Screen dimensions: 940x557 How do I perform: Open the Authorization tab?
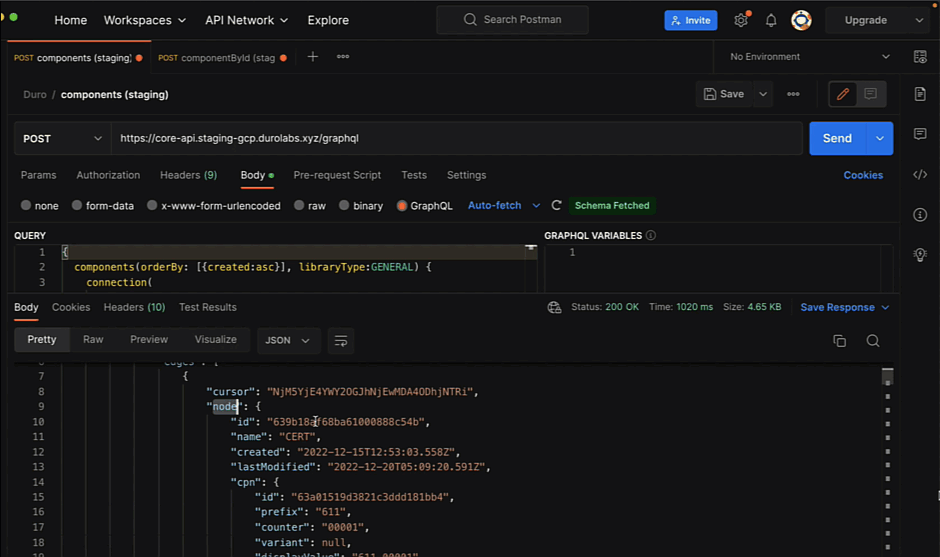coord(108,175)
